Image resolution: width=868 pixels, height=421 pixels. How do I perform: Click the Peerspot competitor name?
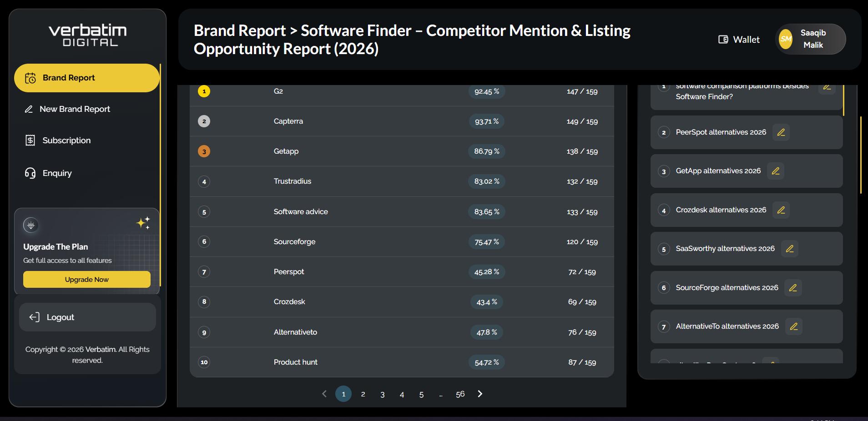tap(289, 272)
